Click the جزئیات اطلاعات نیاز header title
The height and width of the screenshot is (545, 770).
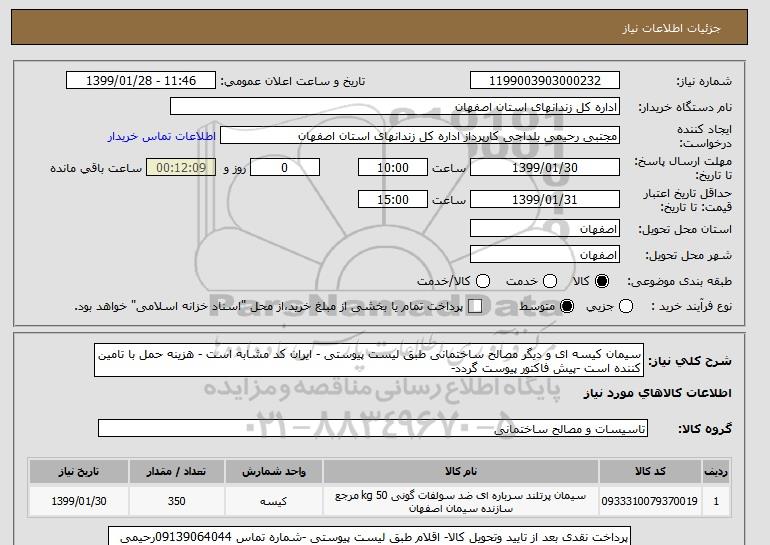pos(671,28)
